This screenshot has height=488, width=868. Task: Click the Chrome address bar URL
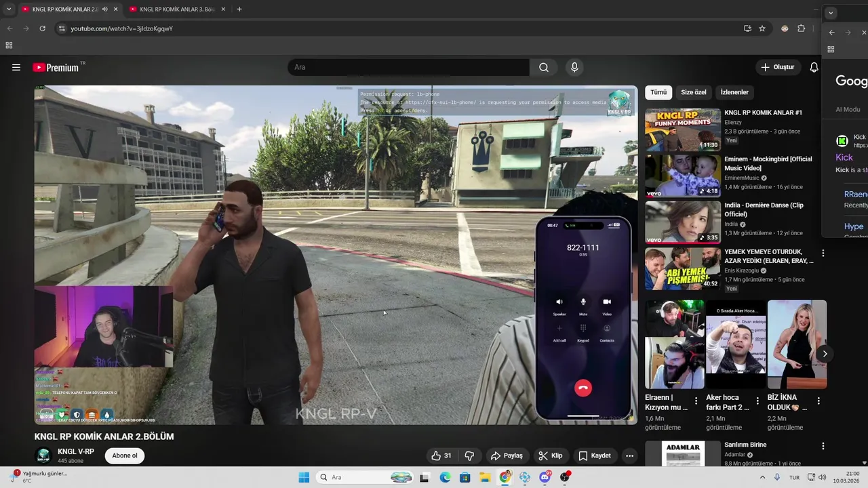(122, 28)
